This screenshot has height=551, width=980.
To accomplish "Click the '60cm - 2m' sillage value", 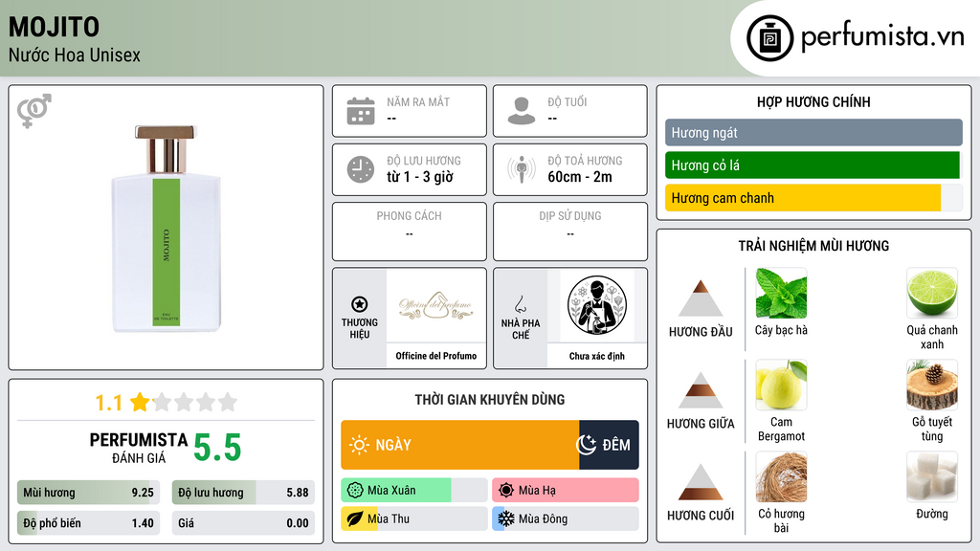I will (x=580, y=177).
